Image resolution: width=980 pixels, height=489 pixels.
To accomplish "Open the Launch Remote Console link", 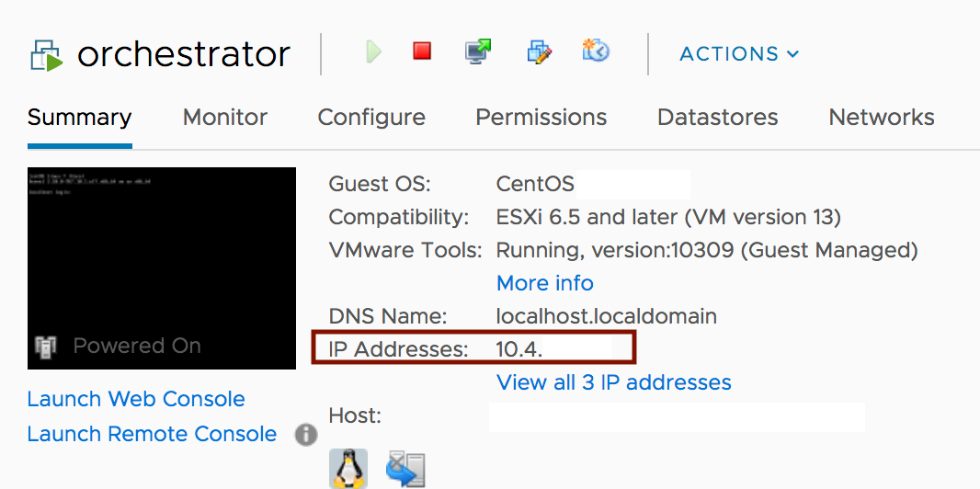I will pos(152,434).
